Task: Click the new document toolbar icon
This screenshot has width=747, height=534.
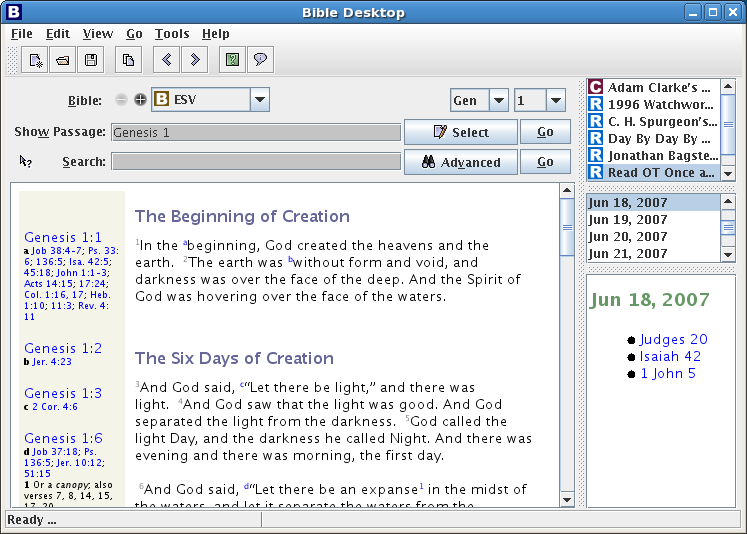Action: [35, 60]
